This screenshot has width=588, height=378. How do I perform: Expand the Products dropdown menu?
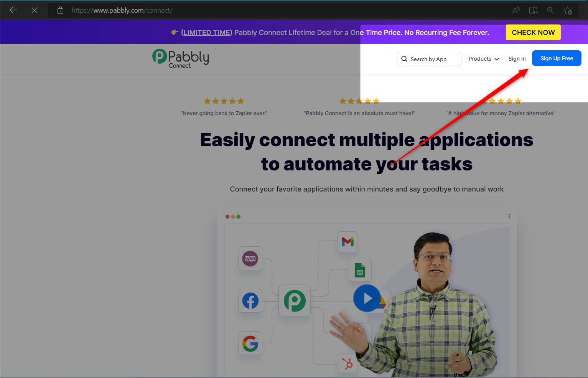484,59
